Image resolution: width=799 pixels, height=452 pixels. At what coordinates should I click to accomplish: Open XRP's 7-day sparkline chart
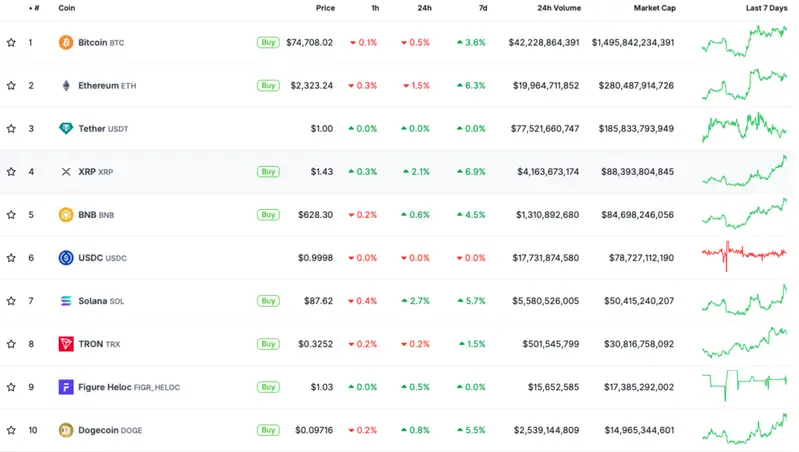click(744, 171)
